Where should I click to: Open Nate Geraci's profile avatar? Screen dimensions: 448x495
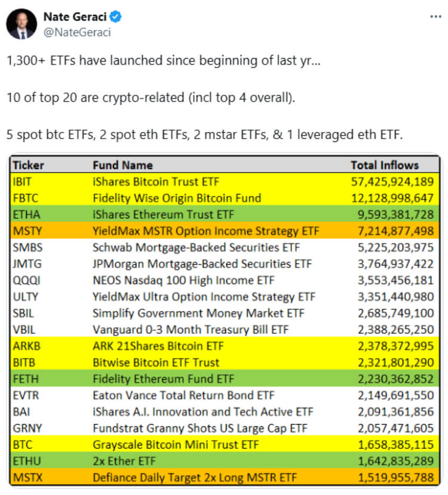click(x=22, y=24)
